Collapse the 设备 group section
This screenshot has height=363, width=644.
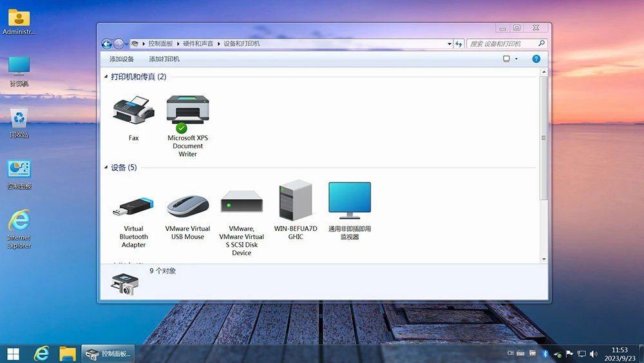point(106,168)
